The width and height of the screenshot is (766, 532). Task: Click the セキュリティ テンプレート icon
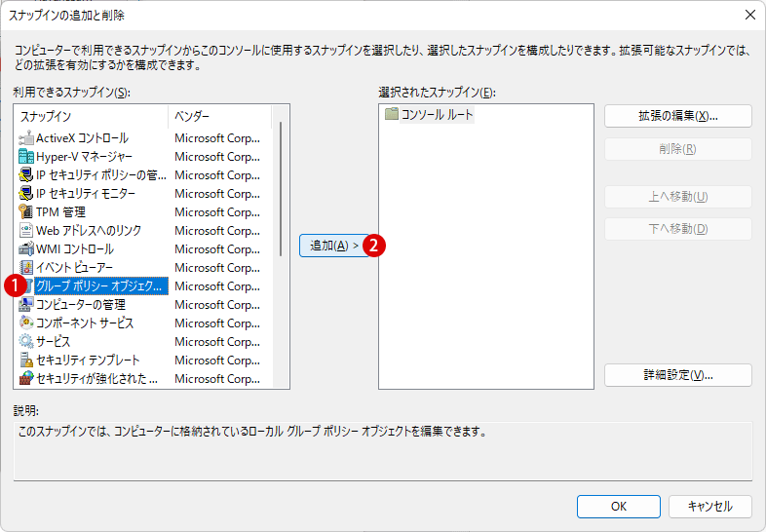click(x=26, y=361)
